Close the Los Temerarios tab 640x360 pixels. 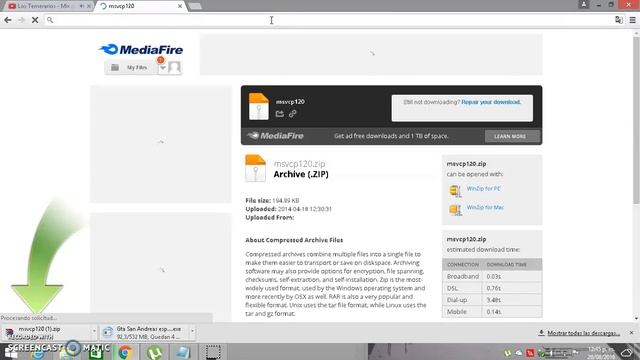pos(89,6)
